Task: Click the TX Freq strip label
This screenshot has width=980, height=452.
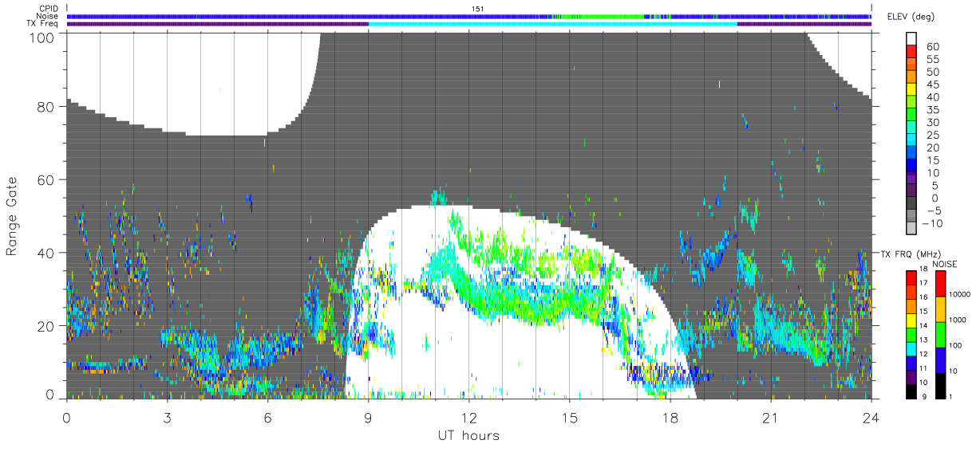Action: 42,23
